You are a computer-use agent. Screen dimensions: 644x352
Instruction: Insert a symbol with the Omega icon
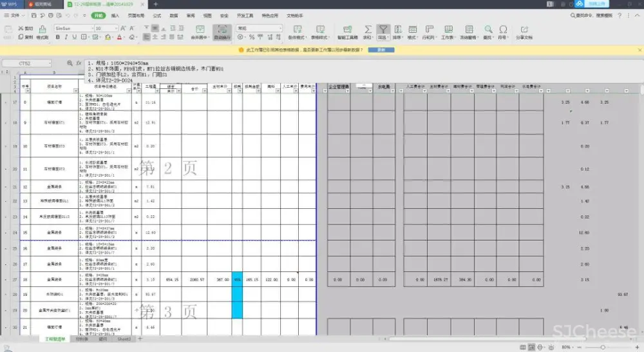[x=503, y=30]
